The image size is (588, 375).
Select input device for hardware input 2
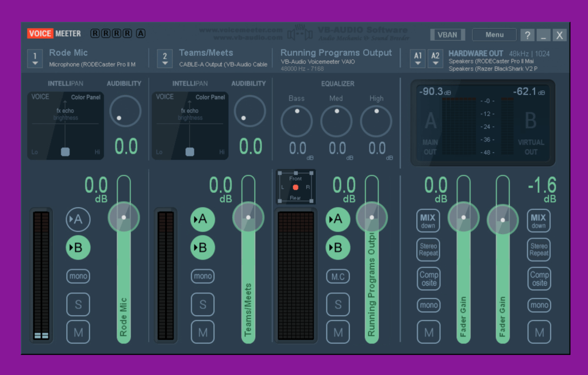click(x=164, y=59)
